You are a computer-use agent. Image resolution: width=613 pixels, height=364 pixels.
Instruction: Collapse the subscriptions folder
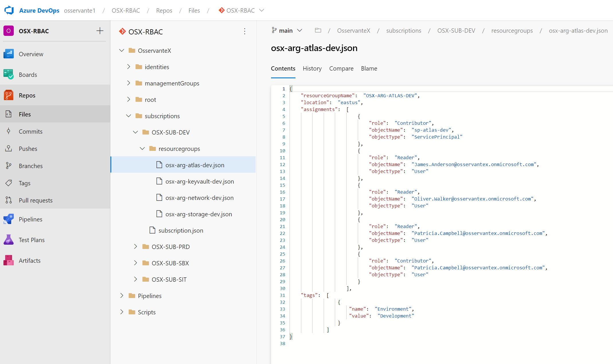[x=129, y=116]
